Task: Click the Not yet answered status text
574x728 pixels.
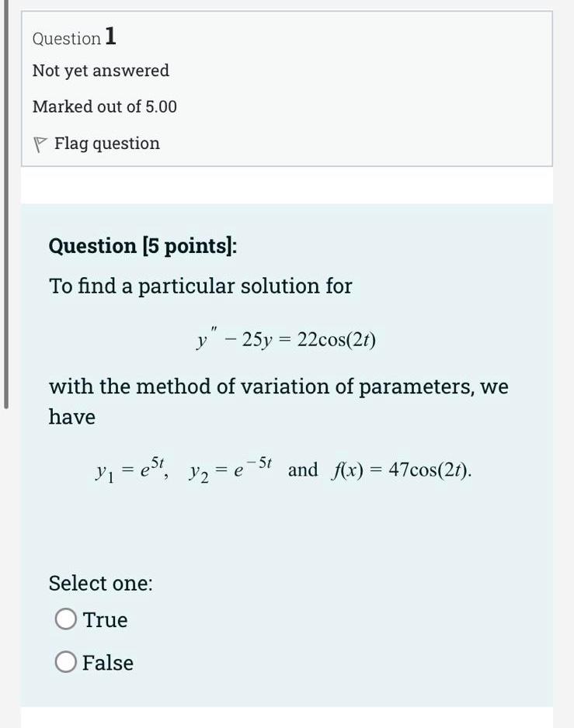Action: point(99,71)
